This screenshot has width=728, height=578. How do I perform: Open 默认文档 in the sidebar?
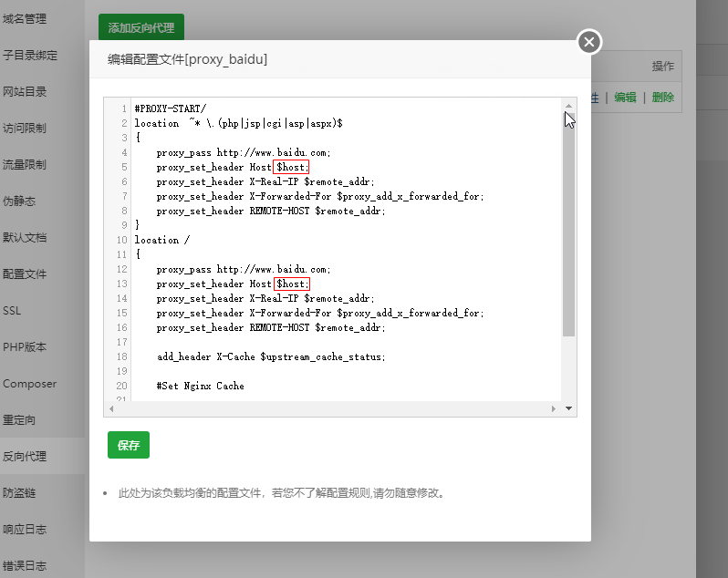24,238
